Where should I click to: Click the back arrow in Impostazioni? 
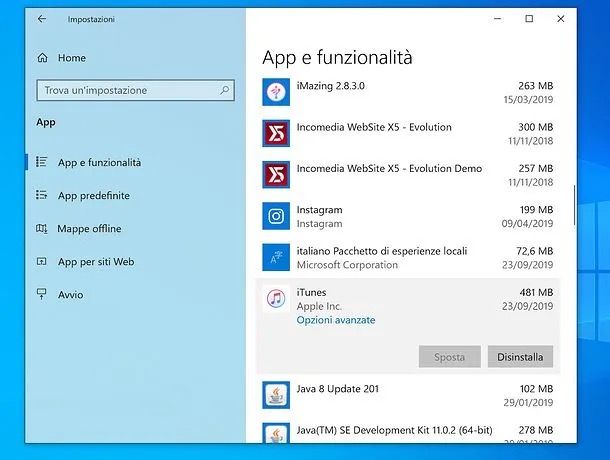[42, 19]
